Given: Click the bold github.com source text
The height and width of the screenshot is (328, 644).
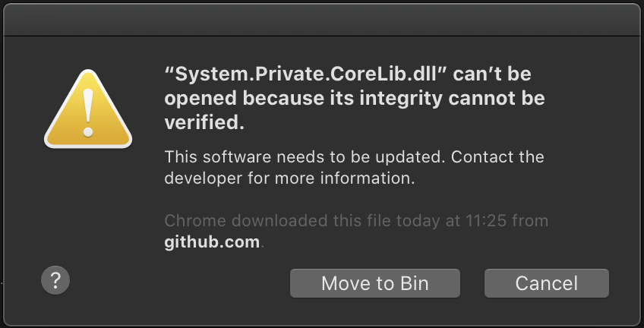Looking at the screenshot, I should [212, 241].
